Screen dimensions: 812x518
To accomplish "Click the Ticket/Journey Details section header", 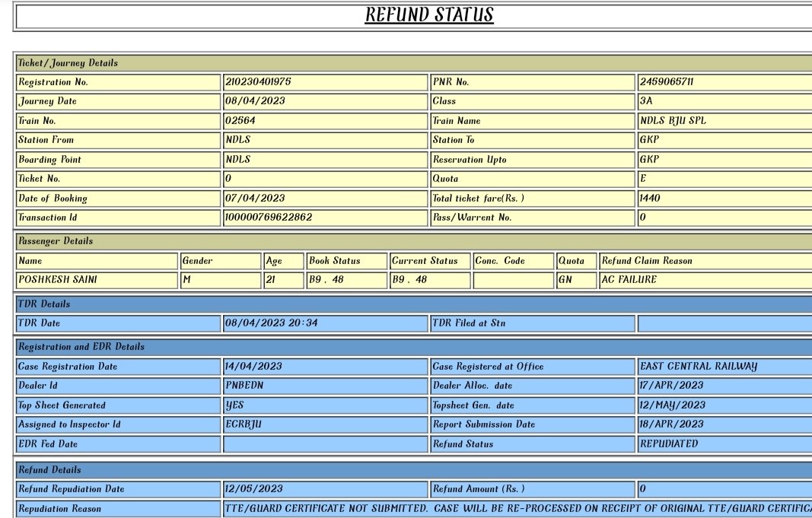I will click(x=62, y=63).
